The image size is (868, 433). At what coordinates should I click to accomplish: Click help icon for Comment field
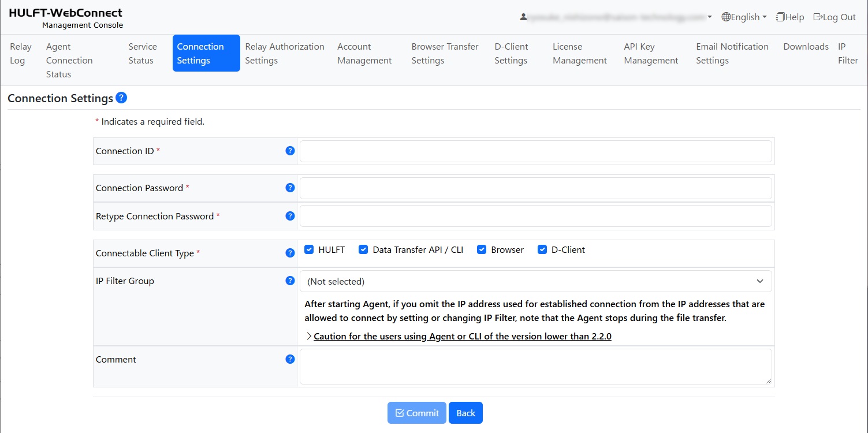(x=290, y=359)
